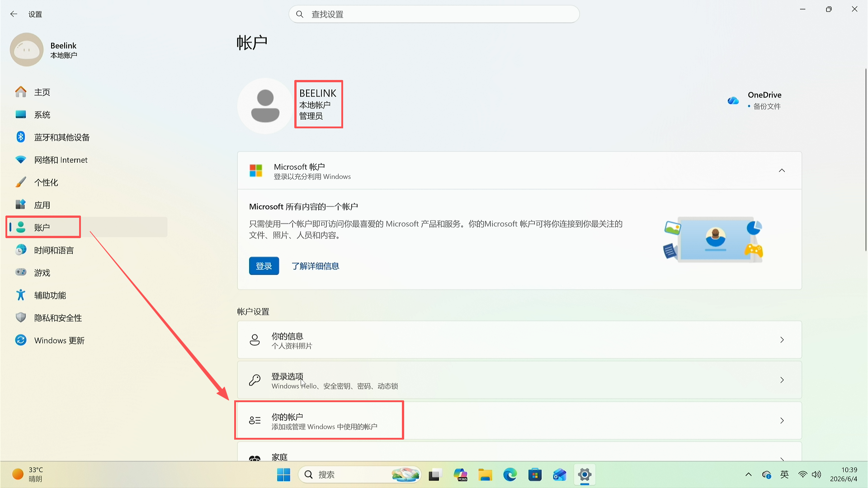Viewport: 868px width, 488px height.
Task: Click the BEELINK gray profile picture
Action: click(x=265, y=106)
